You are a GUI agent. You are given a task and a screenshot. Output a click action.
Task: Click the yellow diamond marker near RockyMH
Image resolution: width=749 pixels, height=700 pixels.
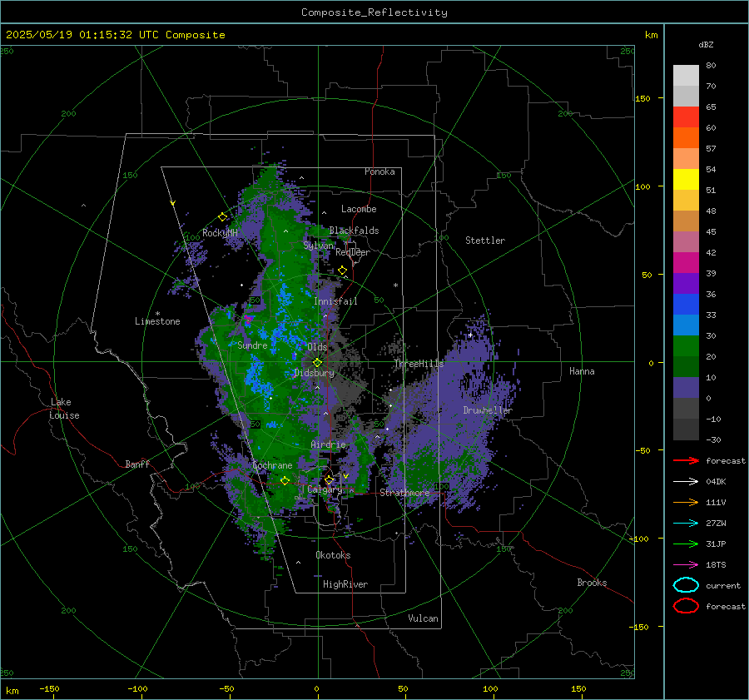pos(222,217)
